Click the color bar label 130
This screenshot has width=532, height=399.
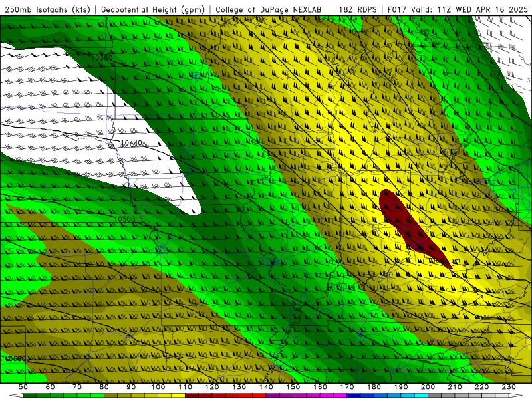click(x=239, y=387)
